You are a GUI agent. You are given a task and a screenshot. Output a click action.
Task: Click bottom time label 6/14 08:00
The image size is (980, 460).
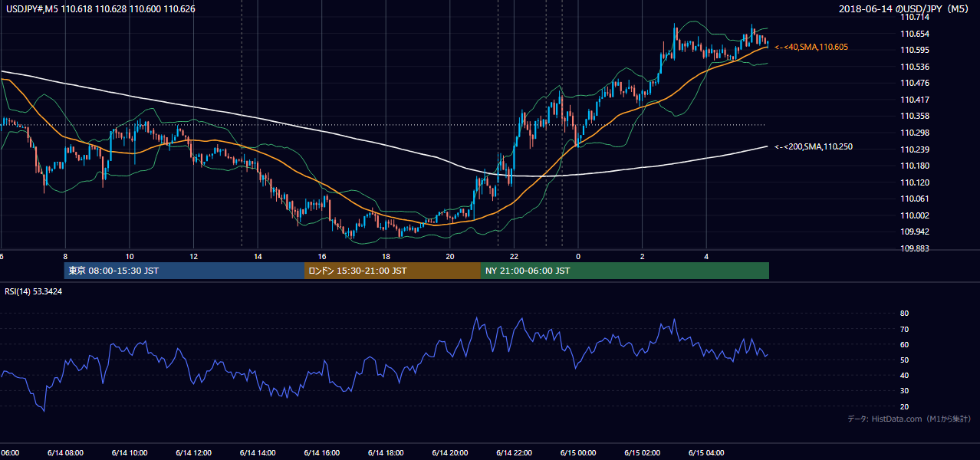65,453
